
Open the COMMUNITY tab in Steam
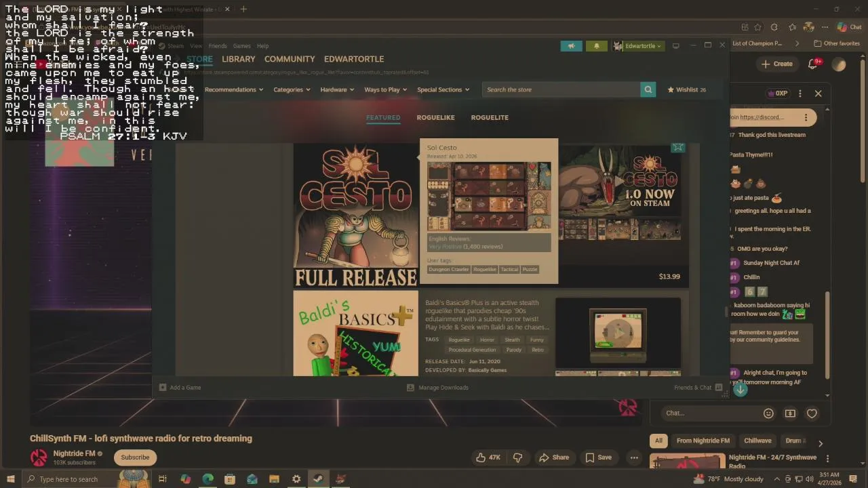coord(290,59)
